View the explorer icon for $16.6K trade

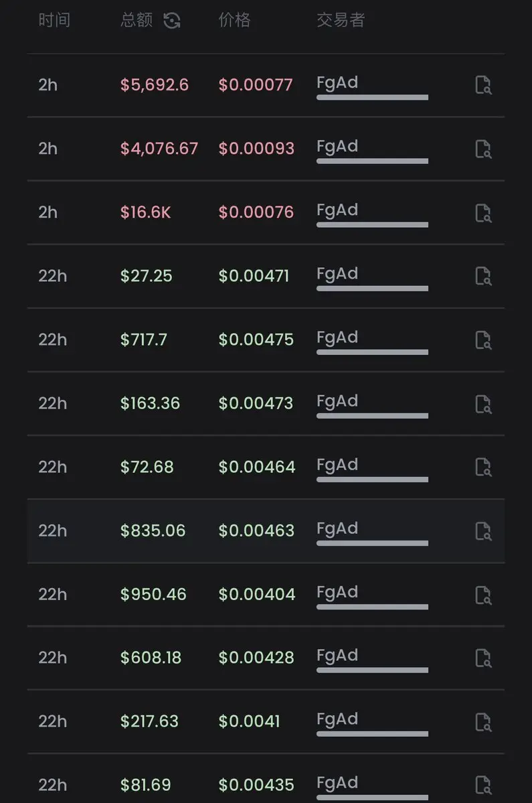[x=483, y=212]
